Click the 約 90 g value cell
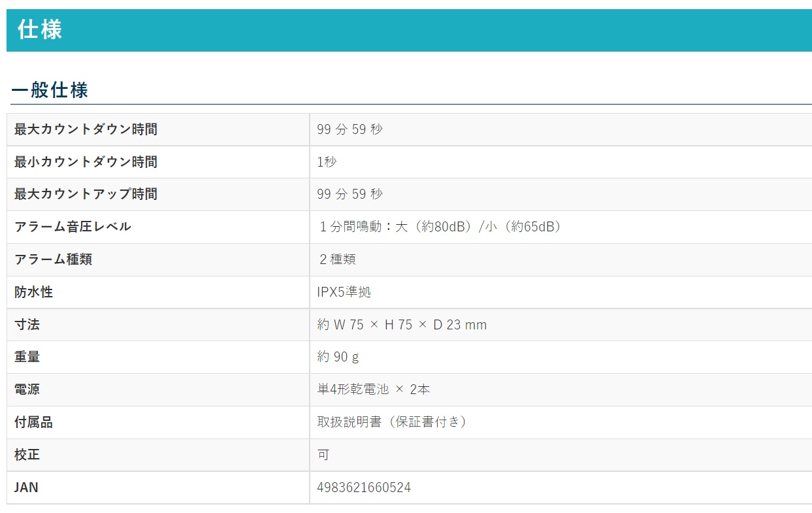 coord(560,357)
